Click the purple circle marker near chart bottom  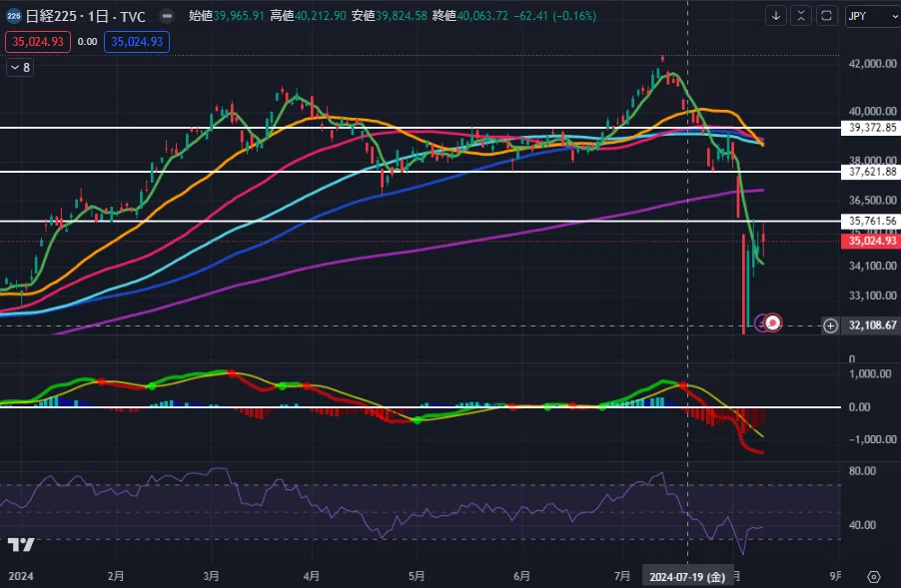click(761, 322)
